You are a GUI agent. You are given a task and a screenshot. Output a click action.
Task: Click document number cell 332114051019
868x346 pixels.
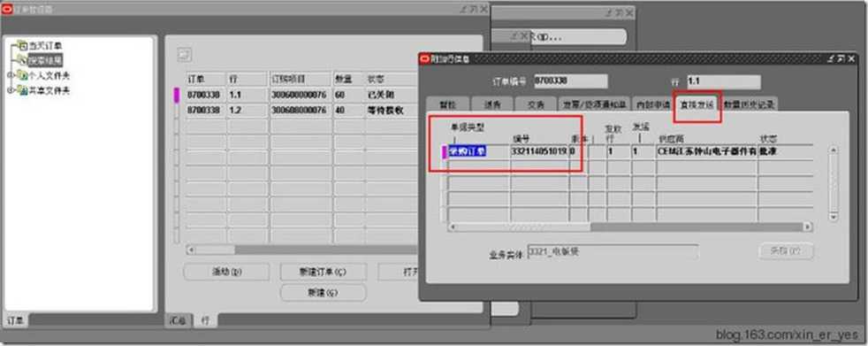(539, 150)
